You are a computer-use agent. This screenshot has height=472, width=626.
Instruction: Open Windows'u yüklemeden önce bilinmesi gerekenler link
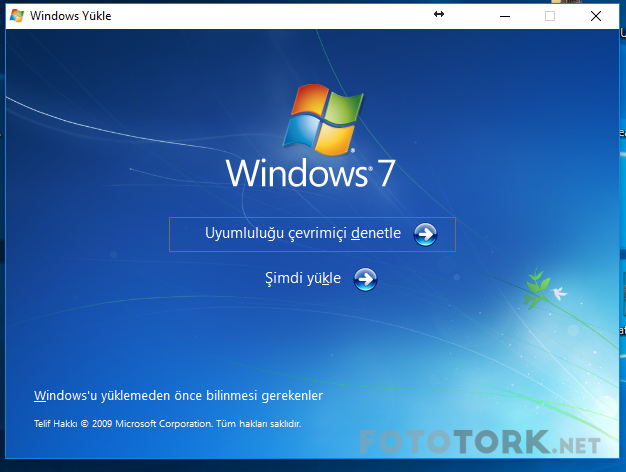pos(178,396)
